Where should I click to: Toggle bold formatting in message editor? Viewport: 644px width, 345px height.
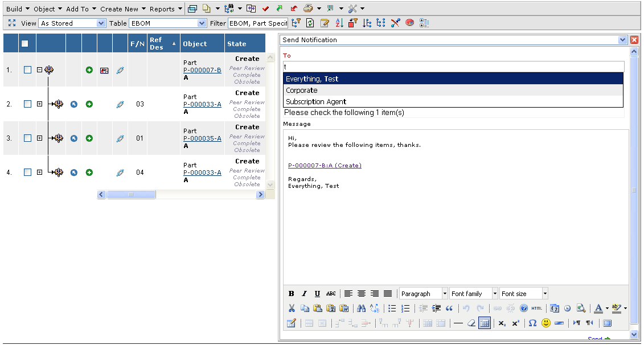[291, 294]
